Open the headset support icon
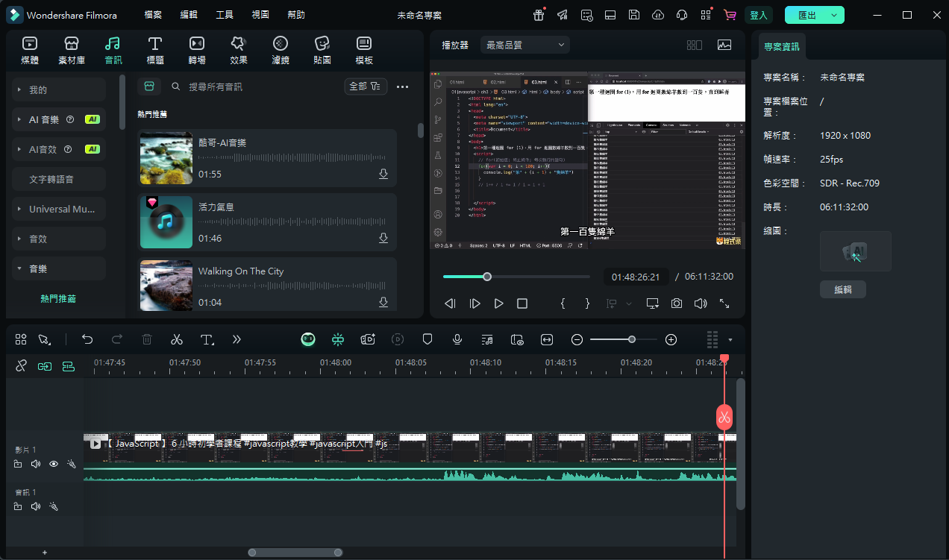 click(682, 15)
